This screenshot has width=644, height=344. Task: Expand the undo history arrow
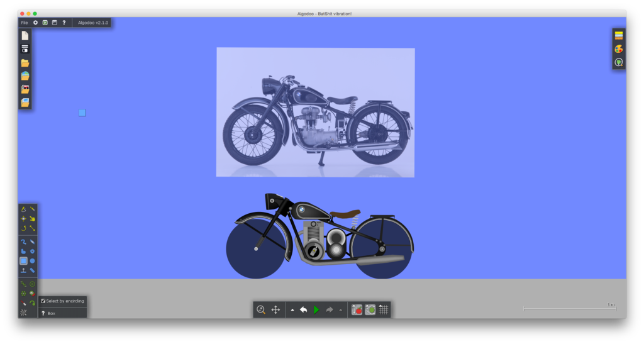(292, 310)
